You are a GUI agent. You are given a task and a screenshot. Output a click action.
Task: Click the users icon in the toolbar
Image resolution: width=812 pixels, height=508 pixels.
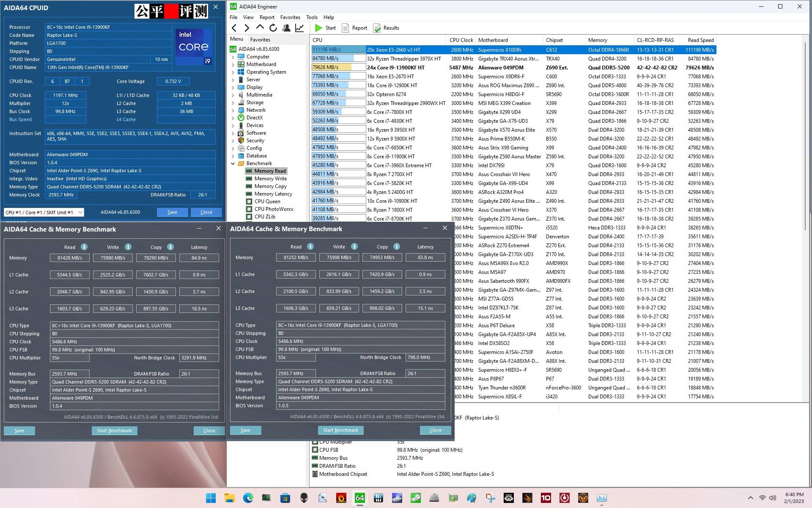[286, 28]
